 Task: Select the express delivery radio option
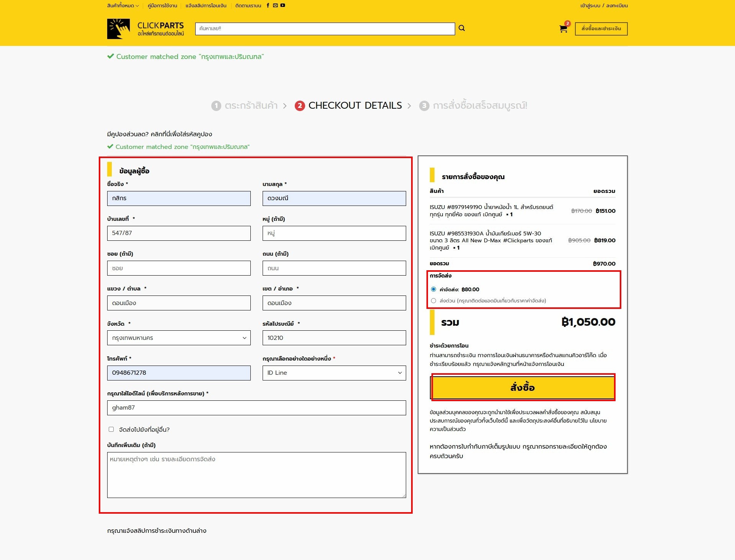(x=433, y=301)
